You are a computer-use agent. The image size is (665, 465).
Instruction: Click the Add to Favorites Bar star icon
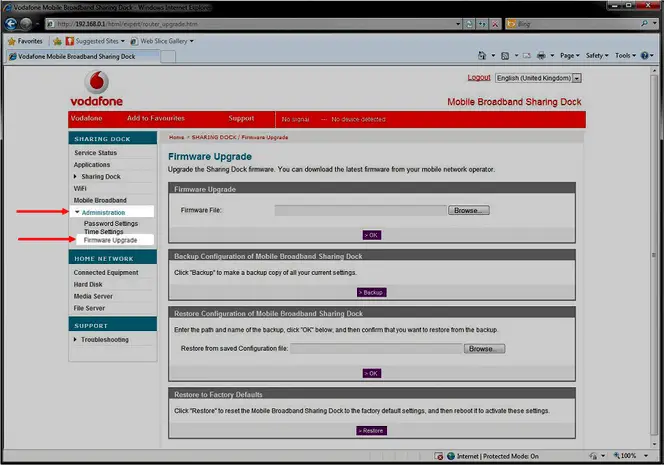click(57, 41)
